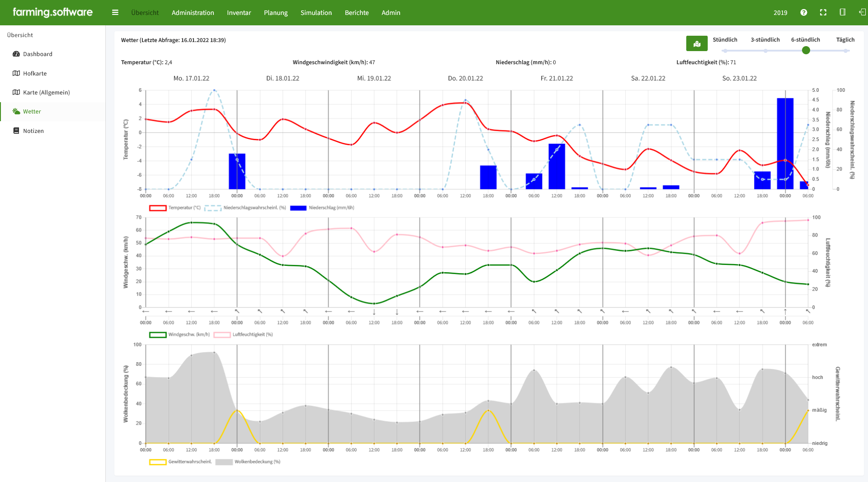Open the sidebar panel layout icon
Viewport: 868px width, 482px height.
click(x=843, y=12)
